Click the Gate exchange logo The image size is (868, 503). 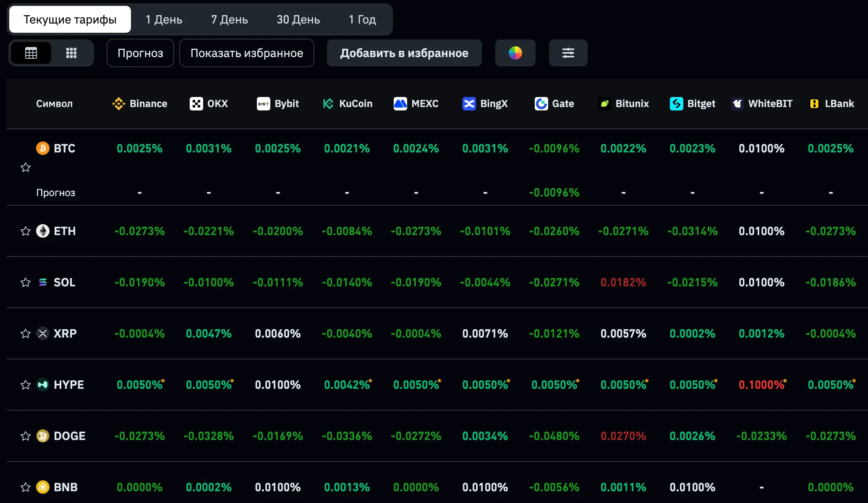pyautogui.click(x=541, y=104)
